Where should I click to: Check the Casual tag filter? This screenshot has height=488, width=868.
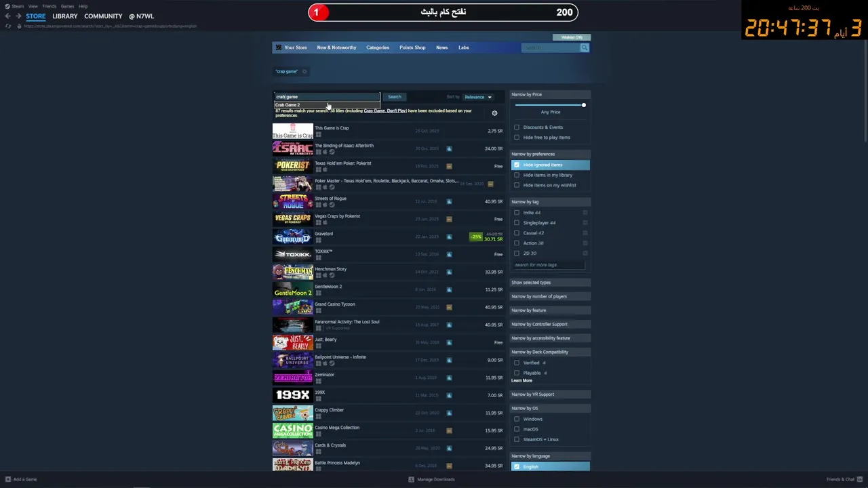tap(517, 233)
